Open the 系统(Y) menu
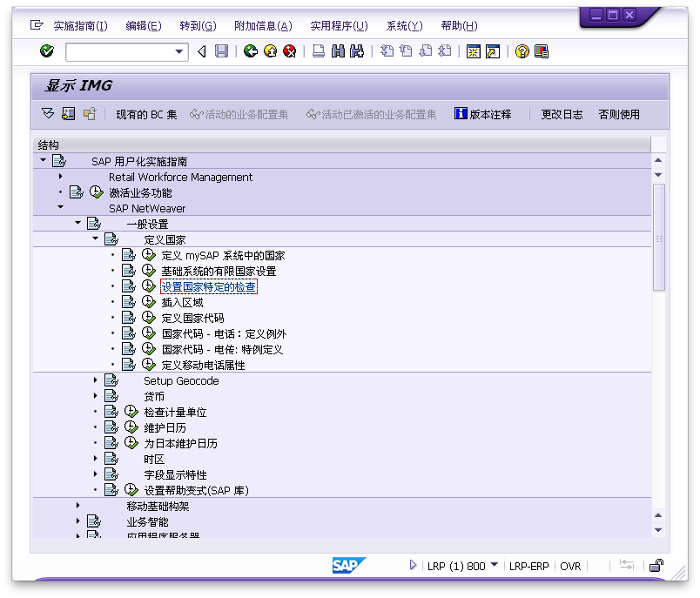 pyautogui.click(x=404, y=26)
